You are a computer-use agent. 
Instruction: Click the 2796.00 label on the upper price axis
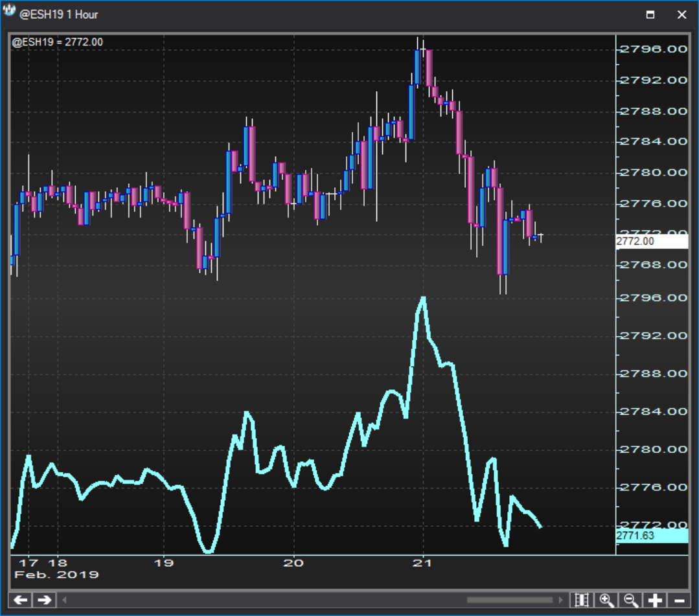point(654,49)
